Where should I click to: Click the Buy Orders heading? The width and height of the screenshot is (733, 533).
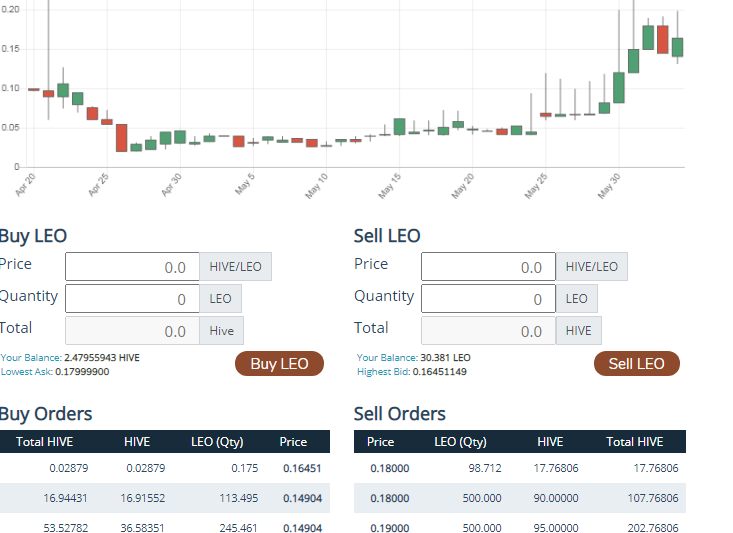pos(46,414)
